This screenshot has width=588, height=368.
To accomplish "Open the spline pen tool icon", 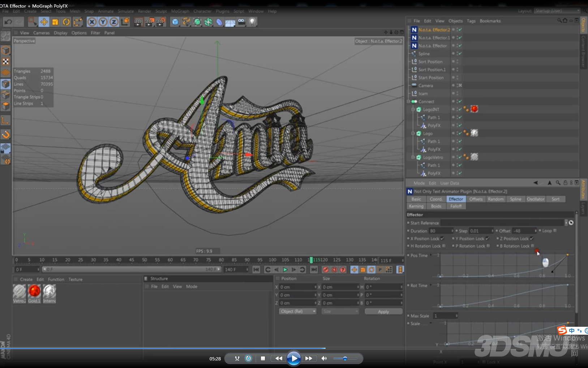I will tap(186, 22).
